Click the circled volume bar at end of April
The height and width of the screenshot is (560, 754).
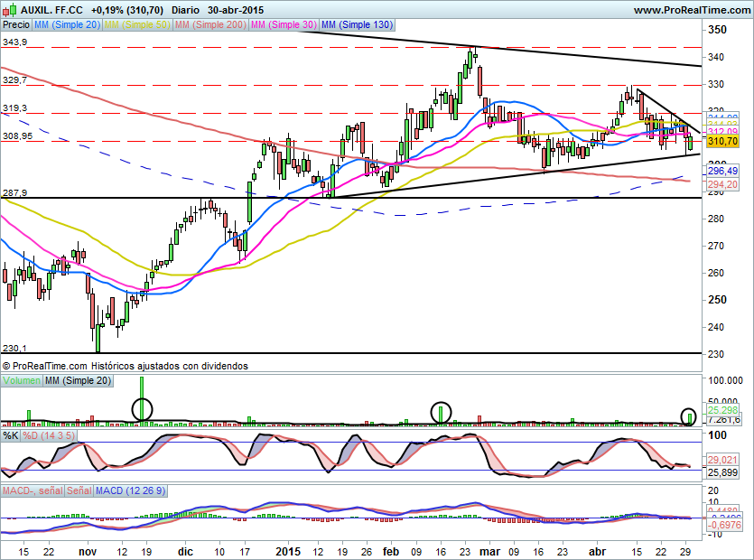(x=690, y=416)
